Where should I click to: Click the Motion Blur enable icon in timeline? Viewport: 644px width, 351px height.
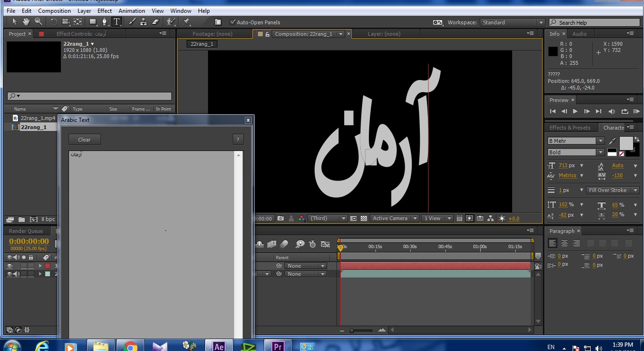(284, 244)
